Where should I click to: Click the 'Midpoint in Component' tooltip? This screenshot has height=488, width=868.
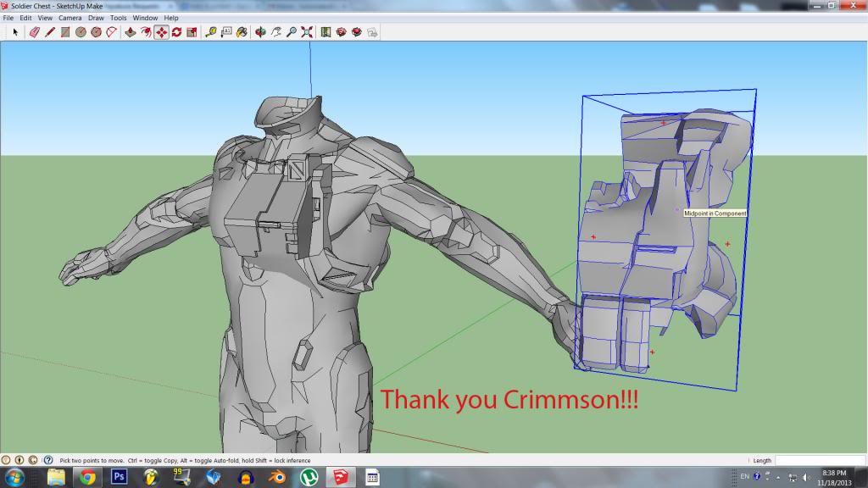pos(715,213)
